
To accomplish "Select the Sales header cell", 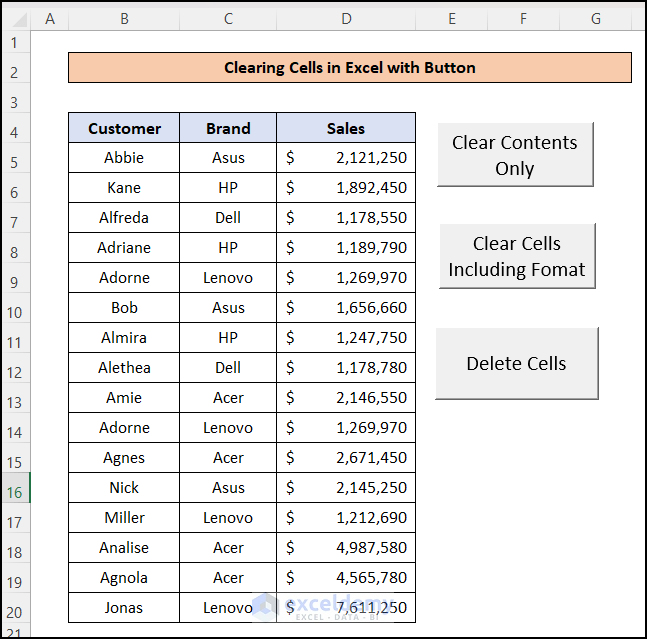I will tap(346, 128).
